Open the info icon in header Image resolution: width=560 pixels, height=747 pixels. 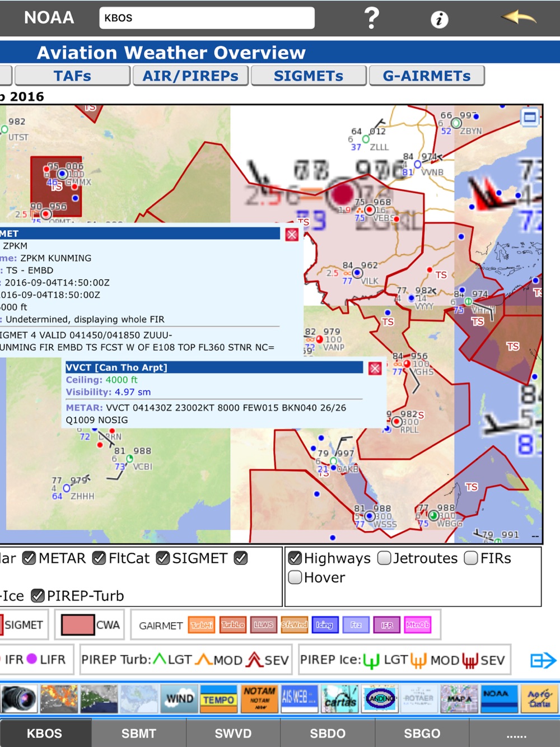point(439,20)
